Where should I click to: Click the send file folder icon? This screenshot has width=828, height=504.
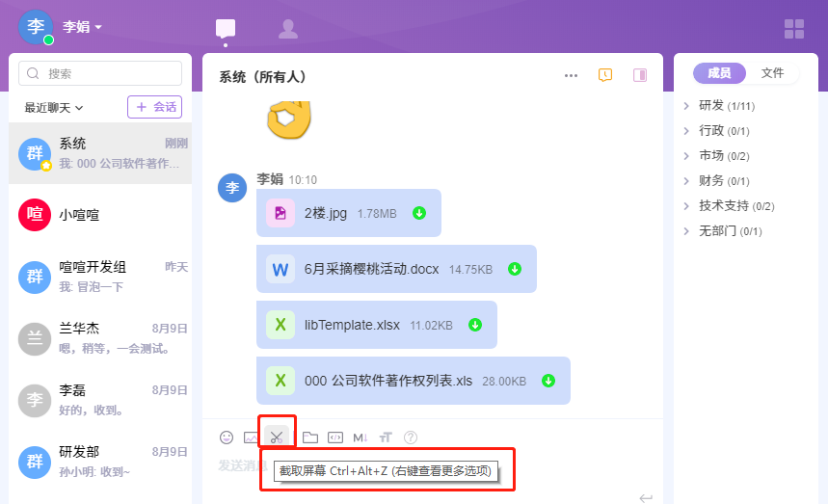309,437
